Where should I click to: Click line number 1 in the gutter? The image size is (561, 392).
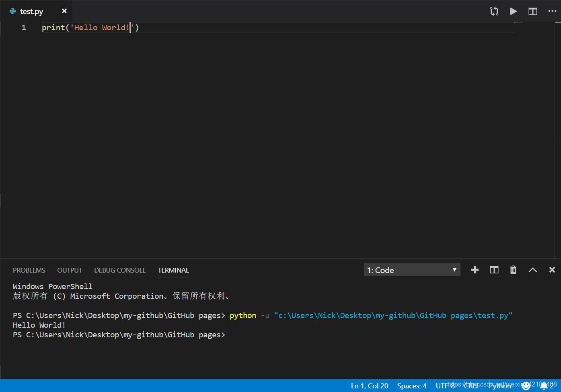point(24,27)
